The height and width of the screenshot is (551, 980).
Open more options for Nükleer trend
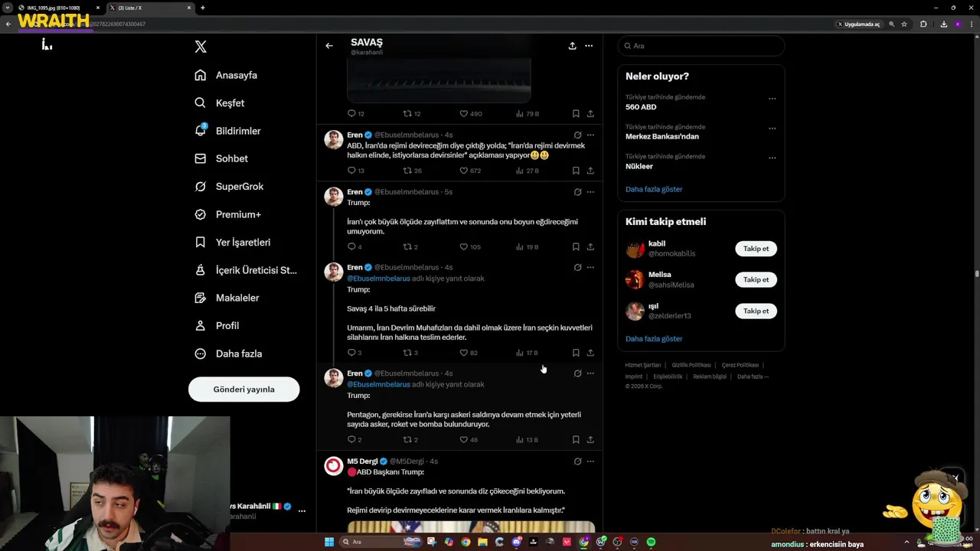(772, 157)
